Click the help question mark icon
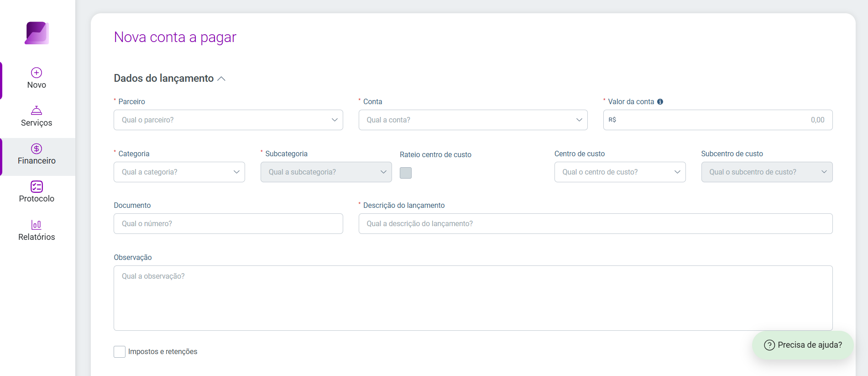The image size is (868, 376). click(x=769, y=345)
